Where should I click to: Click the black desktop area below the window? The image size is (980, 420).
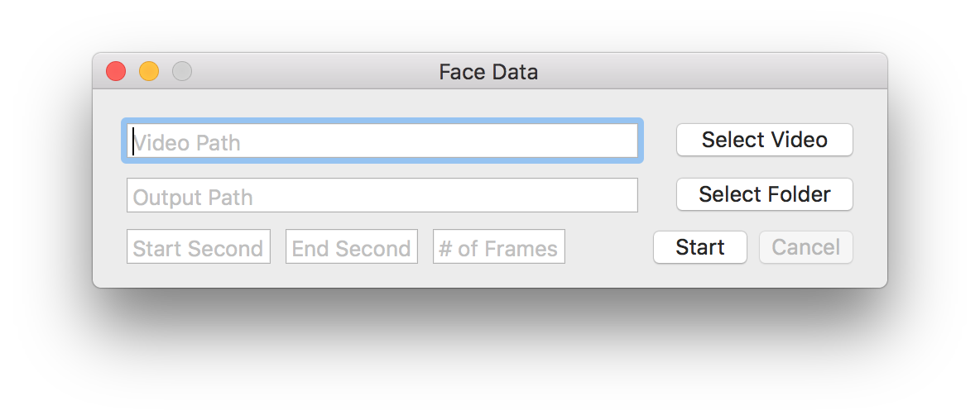[x=490, y=356]
